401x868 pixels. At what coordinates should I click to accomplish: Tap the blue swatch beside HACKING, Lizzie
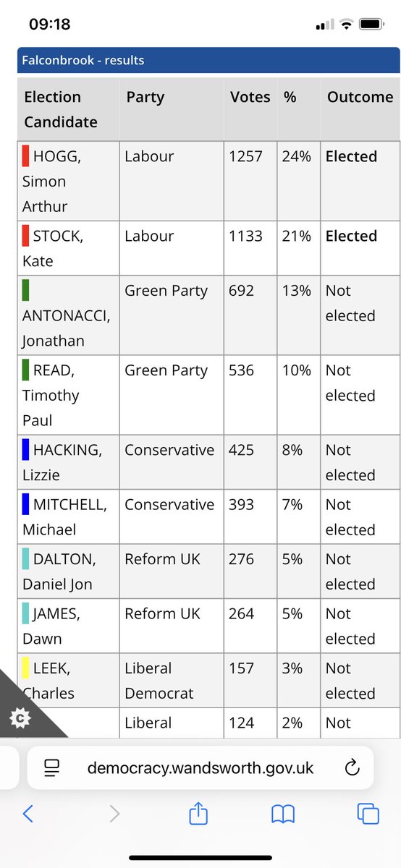coord(25,450)
